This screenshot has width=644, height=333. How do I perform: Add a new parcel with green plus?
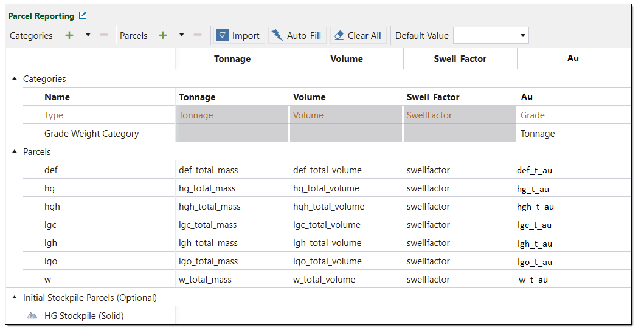click(163, 36)
